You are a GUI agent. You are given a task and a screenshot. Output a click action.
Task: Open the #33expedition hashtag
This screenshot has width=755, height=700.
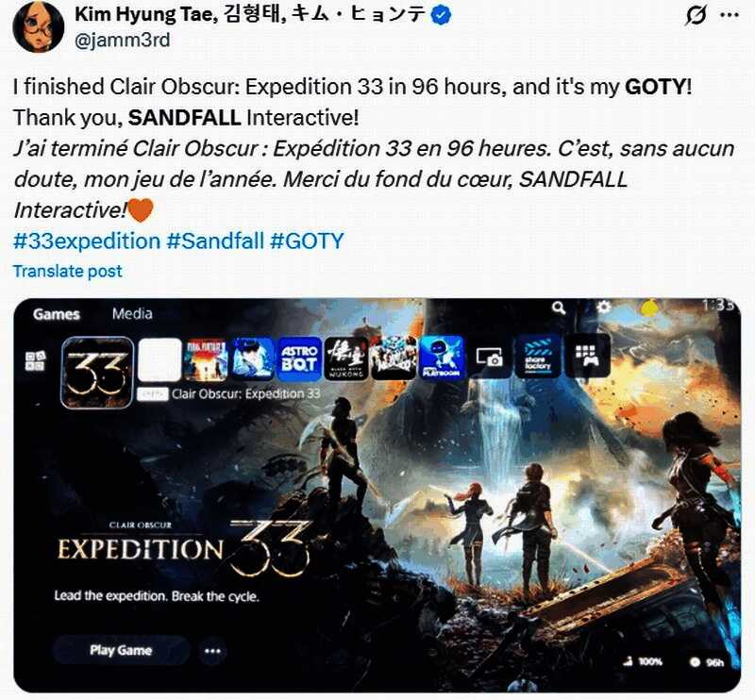point(87,241)
